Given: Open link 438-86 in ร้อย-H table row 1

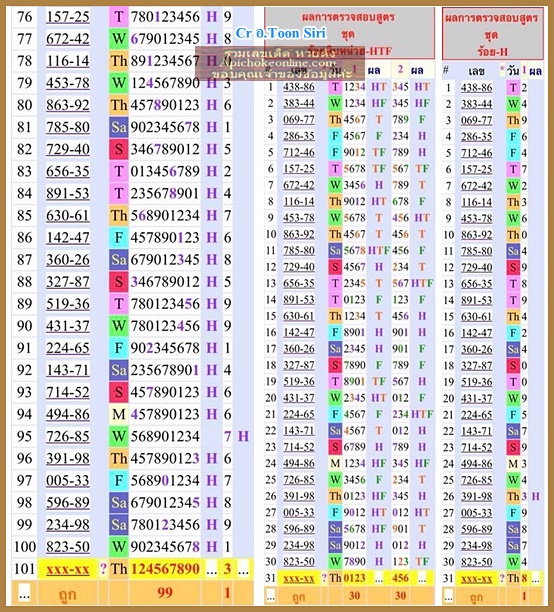Looking at the screenshot, I should pos(476,88).
